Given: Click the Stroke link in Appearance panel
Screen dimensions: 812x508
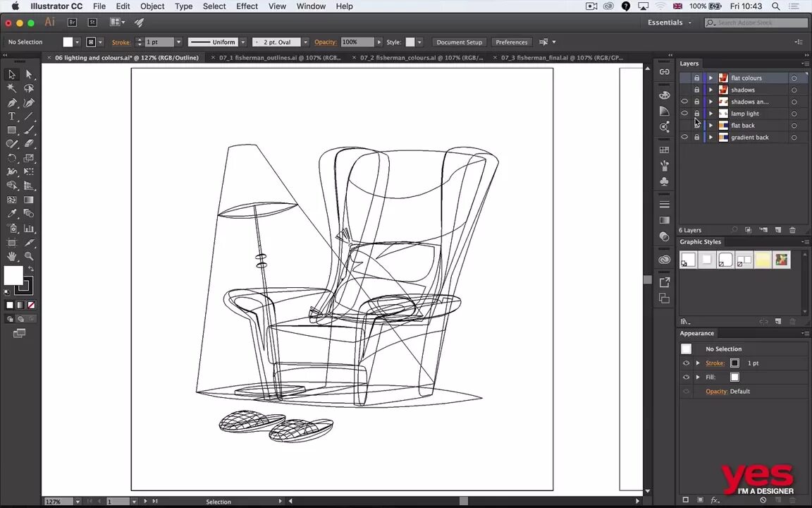Looking at the screenshot, I should [x=715, y=363].
